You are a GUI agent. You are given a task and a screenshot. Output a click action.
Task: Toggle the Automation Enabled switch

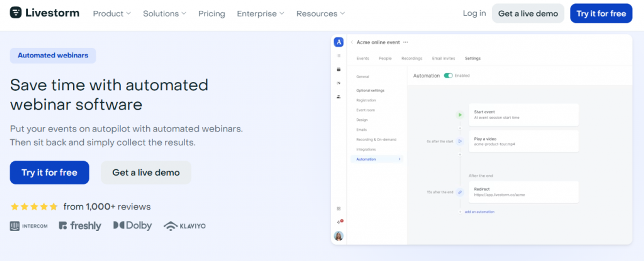(448, 75)
